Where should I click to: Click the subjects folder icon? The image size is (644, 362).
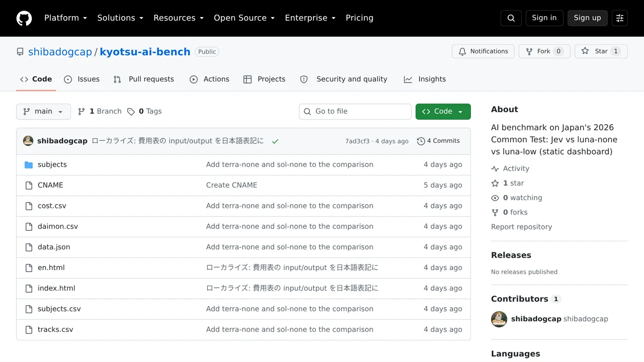tap(29, 165)
